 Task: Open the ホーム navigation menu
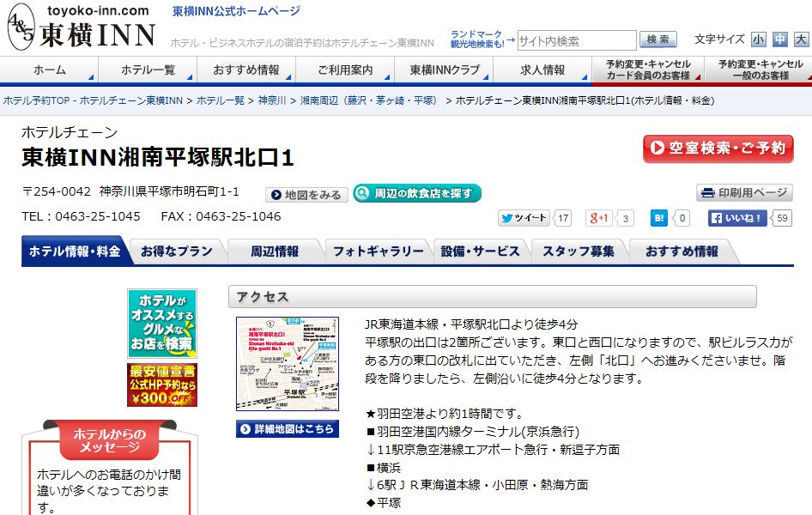tap(49, 70)
